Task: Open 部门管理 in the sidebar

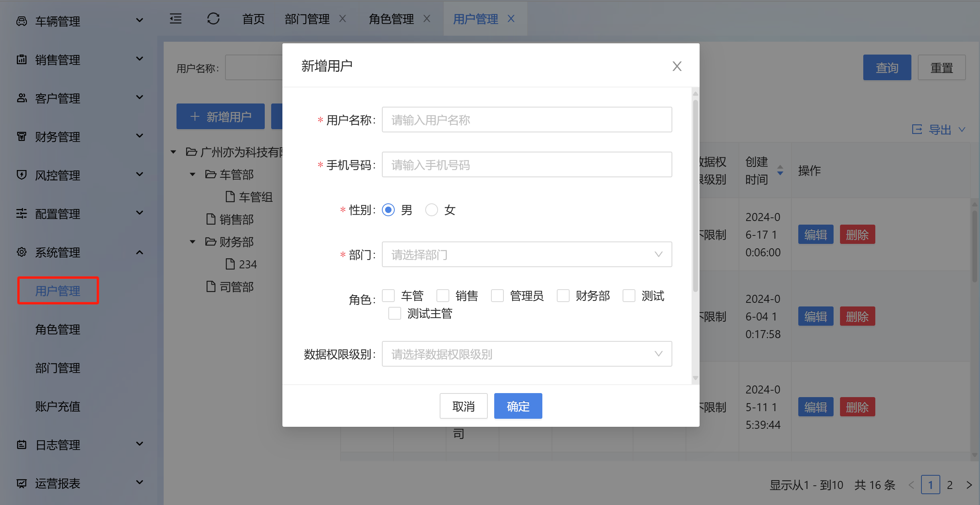Action: [58, 368]
